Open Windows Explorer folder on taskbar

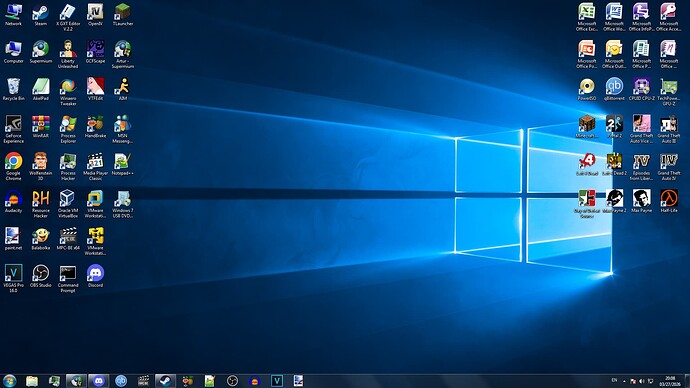click(32, 381)
